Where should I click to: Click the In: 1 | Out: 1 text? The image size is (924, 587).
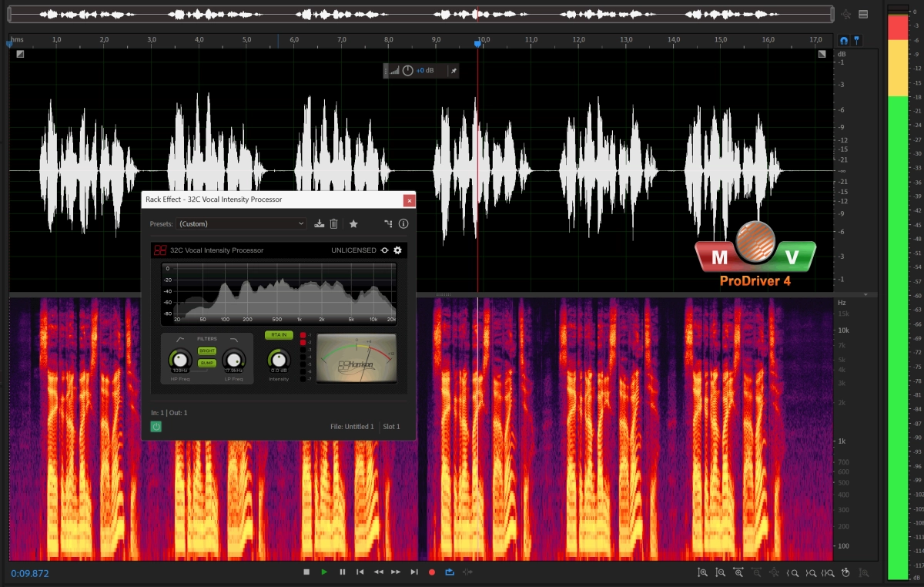tap(169, 413)
